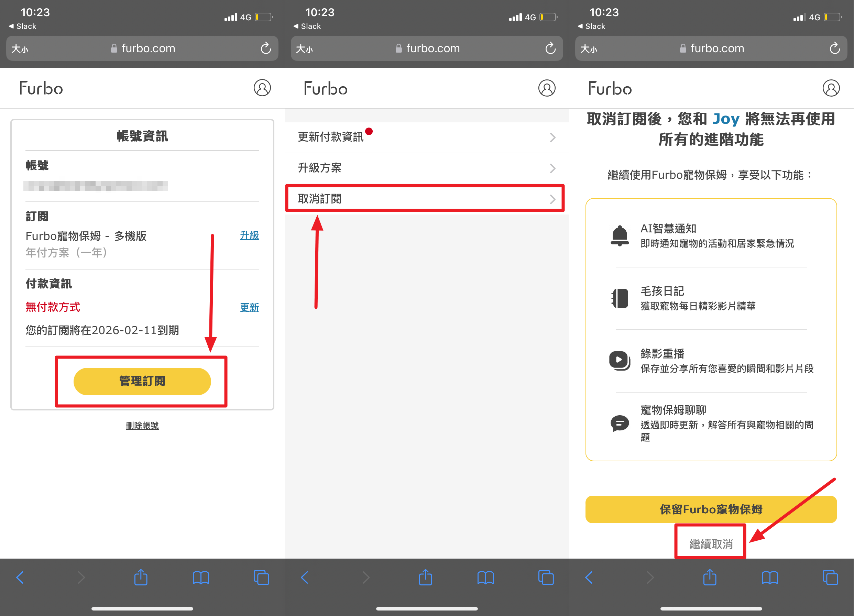Tap 大小 text size button in left screen
The height and width of the screenshot is (616, 854).
tap(20, 48)
